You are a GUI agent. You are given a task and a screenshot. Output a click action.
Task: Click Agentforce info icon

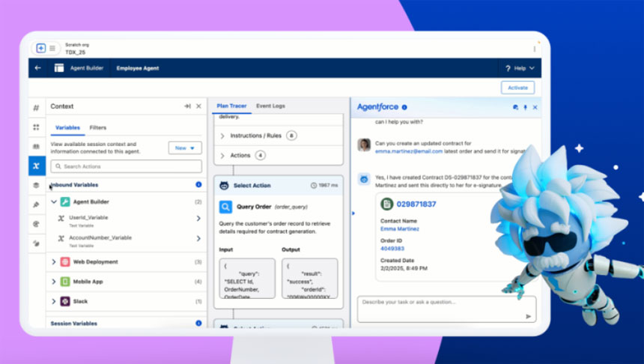(x=404, y=107)
